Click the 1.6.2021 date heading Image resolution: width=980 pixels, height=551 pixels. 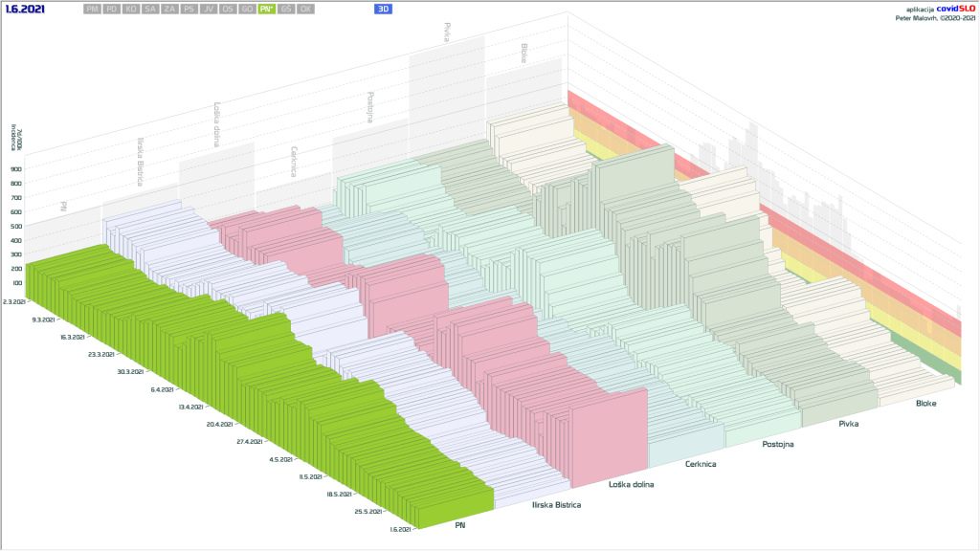[24, 9]
